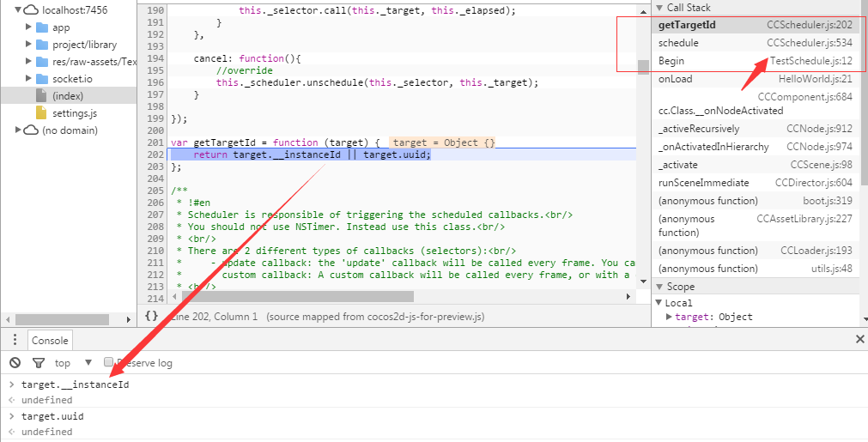Image resolution: width=868 pixels, height=442 pixels.
Task: Click the pretty print braces icon
Action: coord(151,316)
